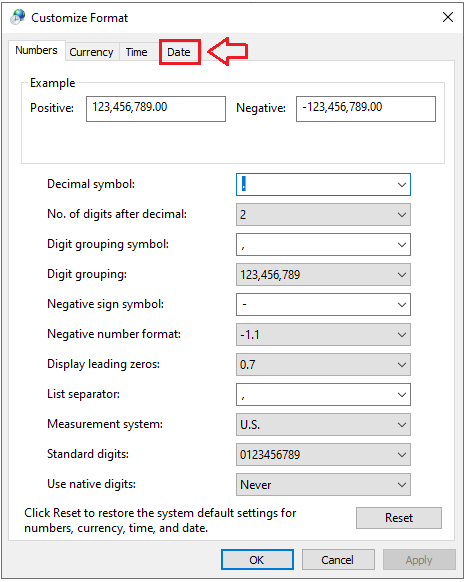Open the Currency tab
466x582 pixels.
[x=91, y=52]
